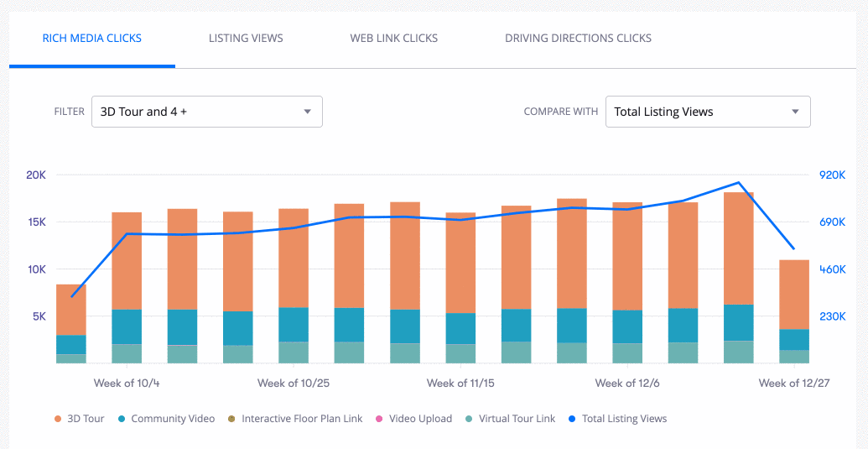The width and height of the screenshot is (868, 449).
Task: Click the Week of 10/4 bar
Action: (127, 269)
